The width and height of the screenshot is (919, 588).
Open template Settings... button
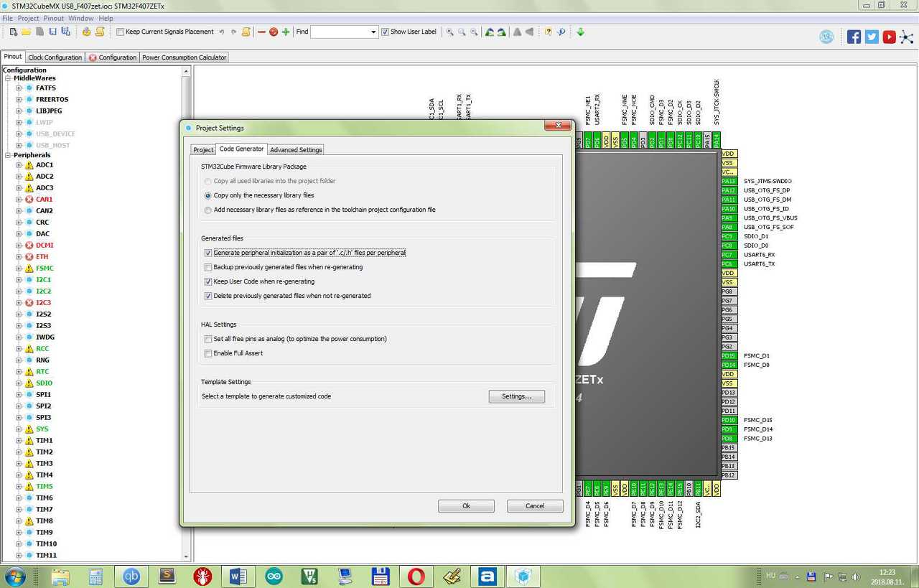516,396
